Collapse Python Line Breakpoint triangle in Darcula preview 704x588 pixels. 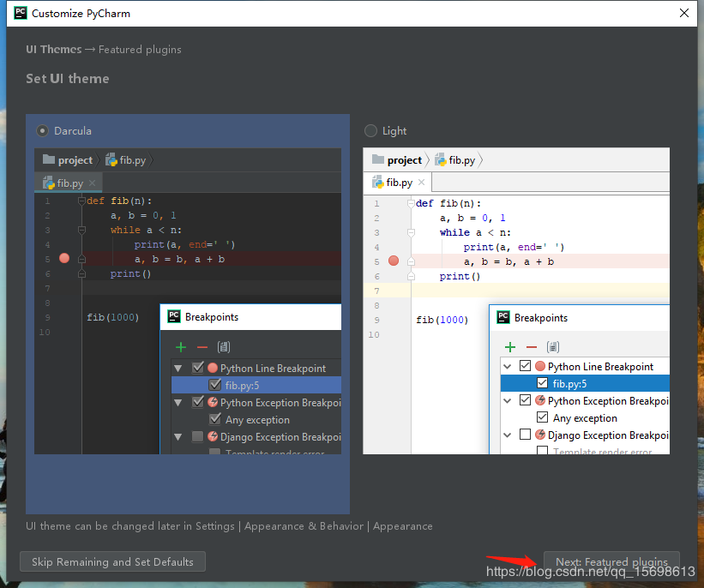(178, 369)
